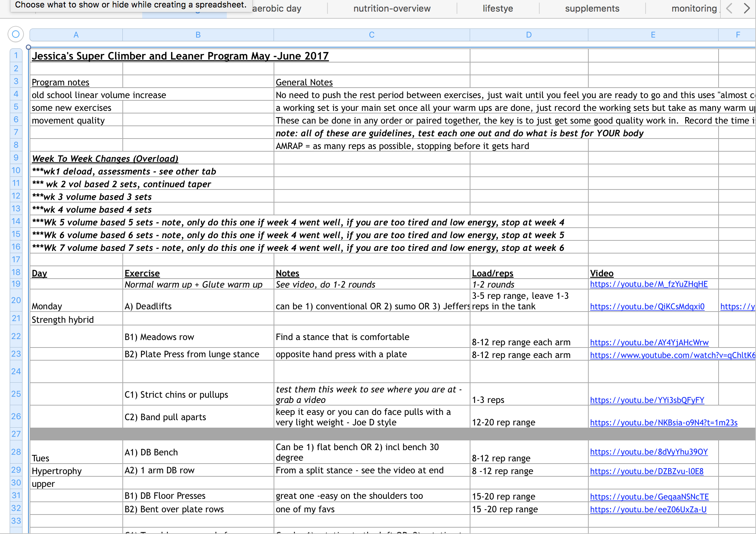Select column A header
This screenshot has height=534, width=756.
click(76, 35)
